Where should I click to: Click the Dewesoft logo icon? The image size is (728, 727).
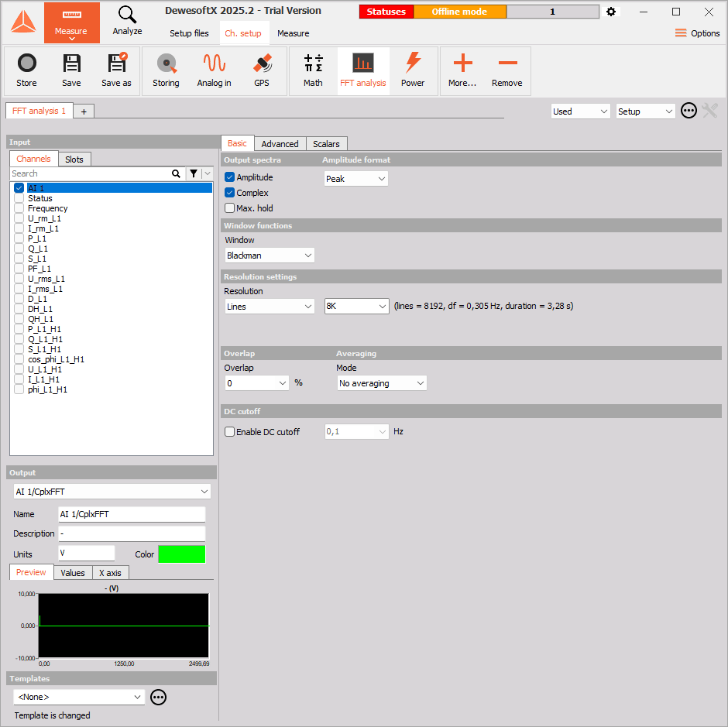click(23, 22)
